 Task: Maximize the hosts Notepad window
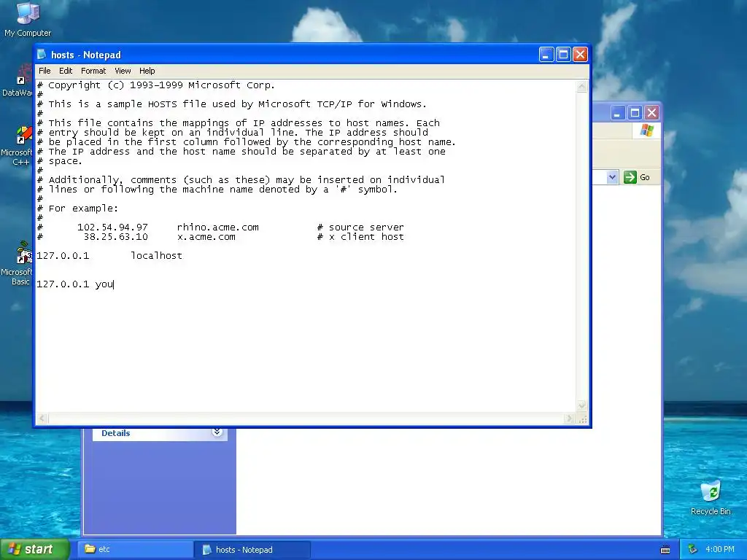click(x=563, y=55)
